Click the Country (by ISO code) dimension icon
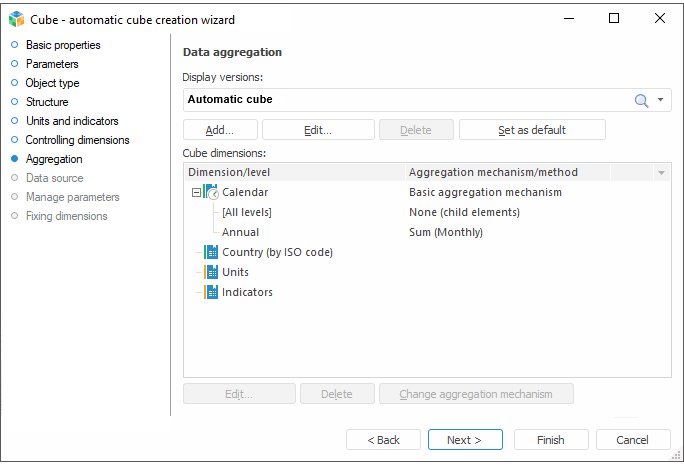 211,252
